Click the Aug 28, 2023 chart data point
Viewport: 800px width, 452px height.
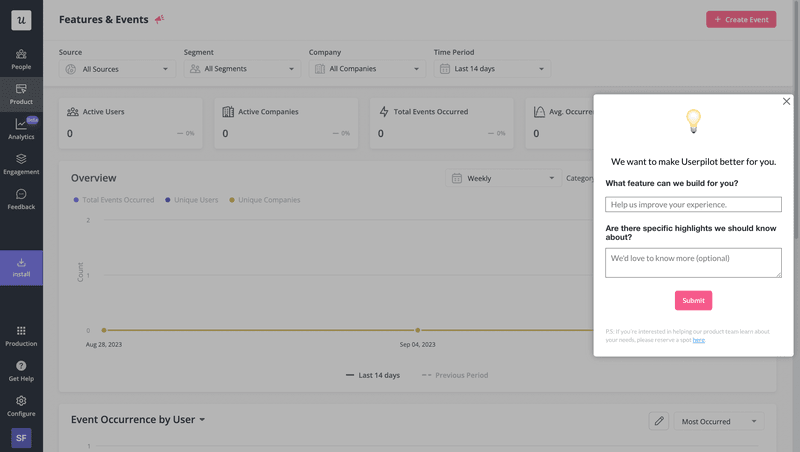click(x=104, y=330)
